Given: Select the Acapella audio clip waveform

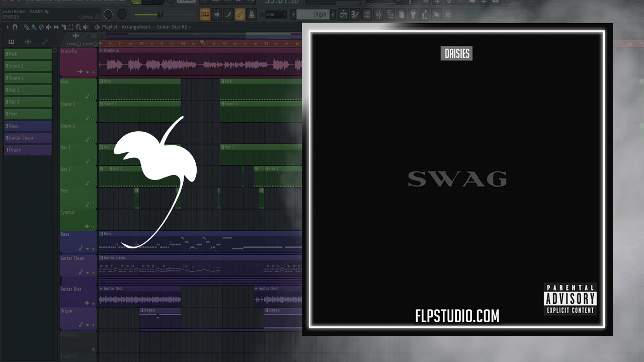Looking at the screenshot, I should pos(200,65).
